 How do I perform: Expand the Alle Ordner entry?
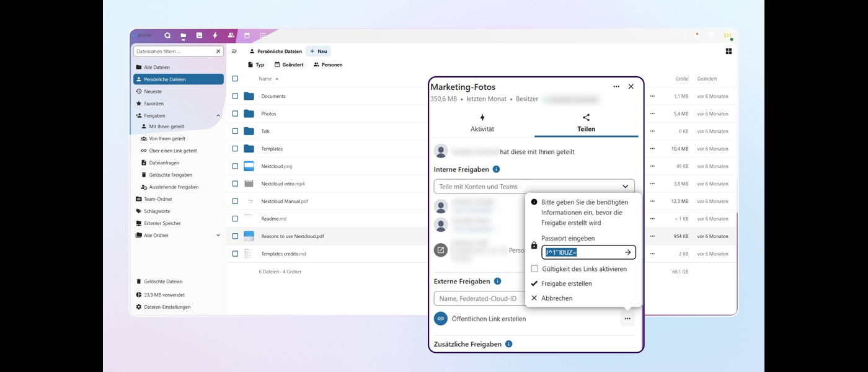[218, 236]
